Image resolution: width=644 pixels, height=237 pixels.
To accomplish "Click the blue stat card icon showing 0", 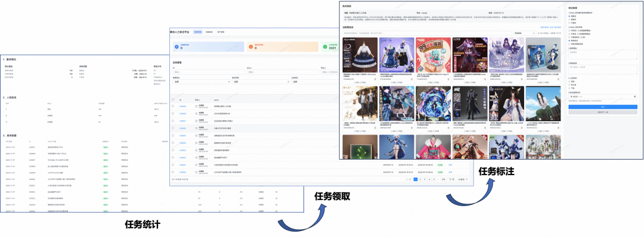I will (176, 47).
